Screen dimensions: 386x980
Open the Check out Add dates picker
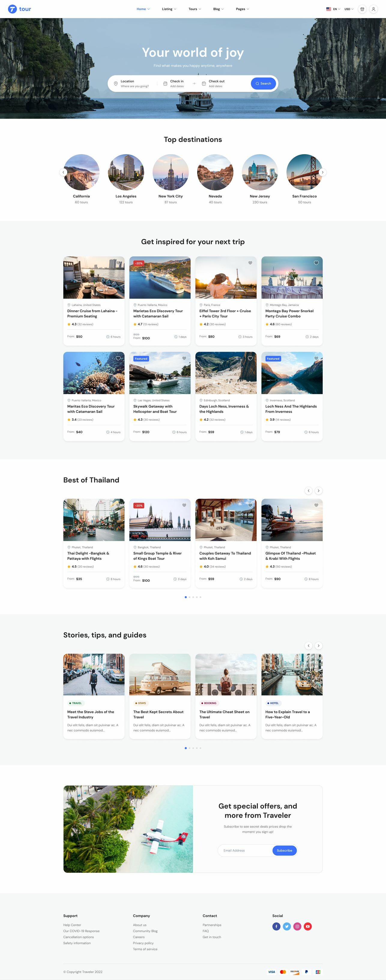pyautogui.click(x=216, y=86)
